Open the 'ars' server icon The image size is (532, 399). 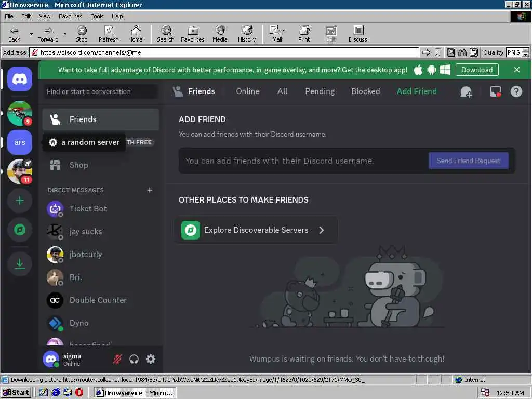coord(20,142)
